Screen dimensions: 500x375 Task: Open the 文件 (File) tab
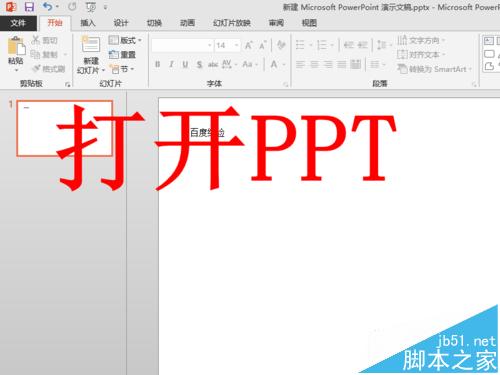click(x=18, y=23)
